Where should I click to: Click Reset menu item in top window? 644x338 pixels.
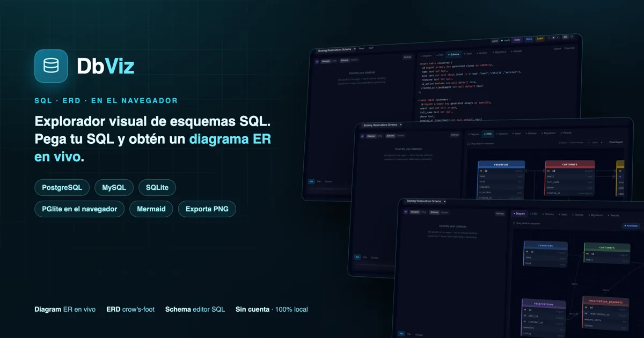[x=362, y=48]
